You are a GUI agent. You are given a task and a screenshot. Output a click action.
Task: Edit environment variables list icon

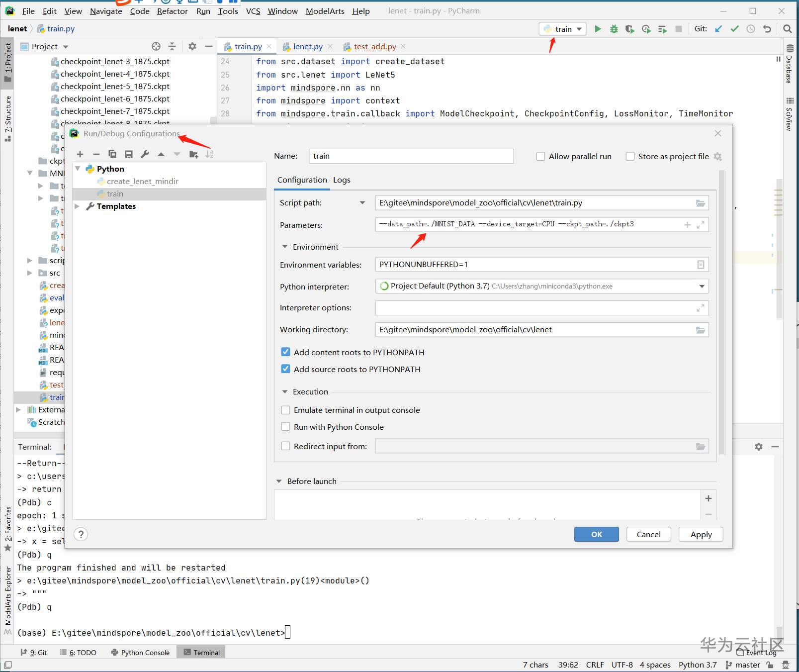(701, 265)
